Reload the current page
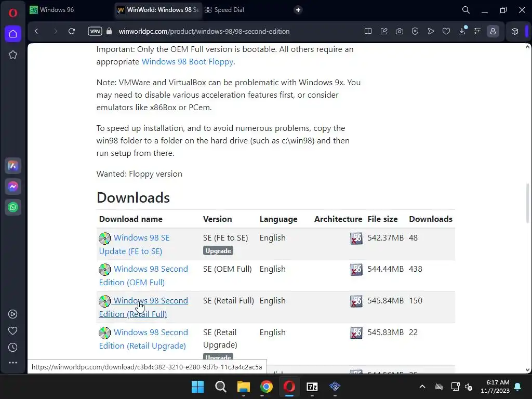Image resolution: width=532 pixels, height=399 pixels. click(72, 31)
